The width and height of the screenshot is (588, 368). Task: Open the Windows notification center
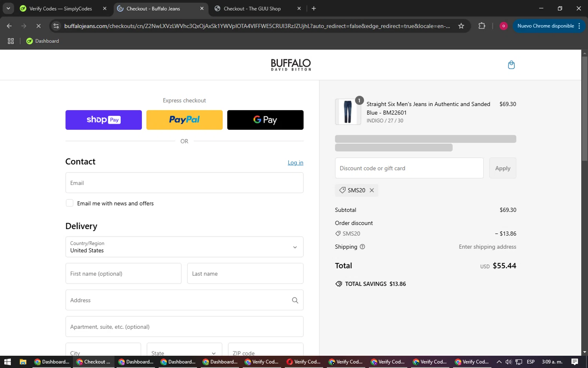575,362
